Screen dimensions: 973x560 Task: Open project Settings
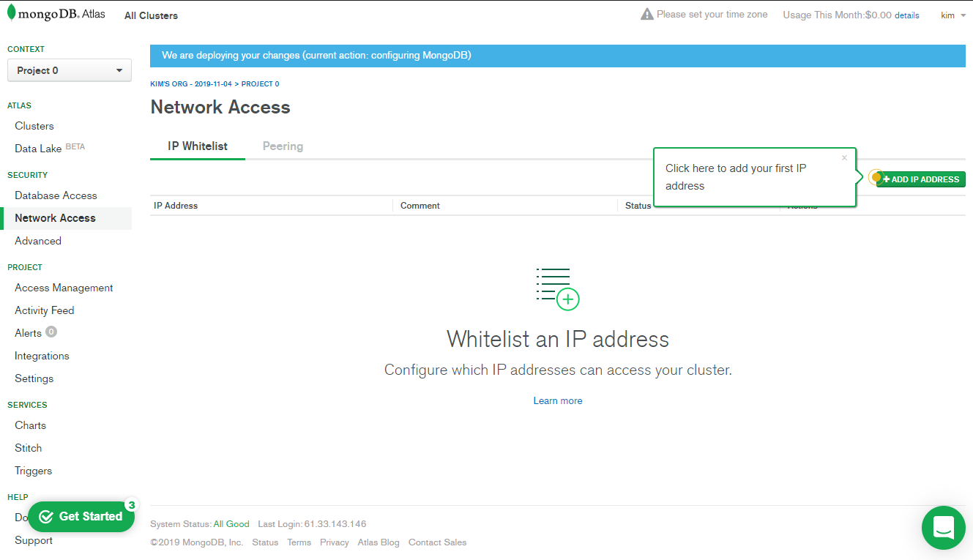tap(34, 378)
